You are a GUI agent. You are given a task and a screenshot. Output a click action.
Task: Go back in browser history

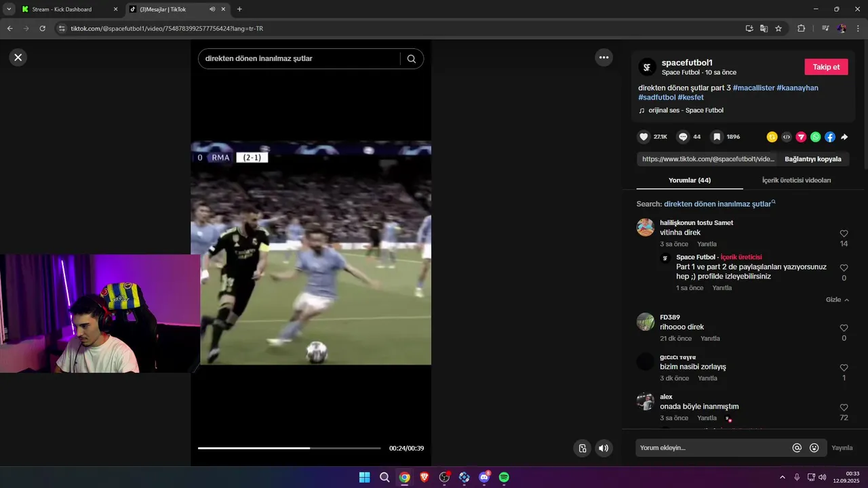(x=9, y=28)
